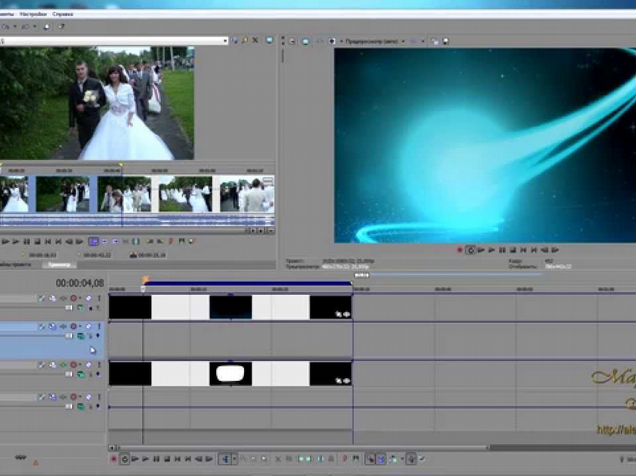Click the compositing mode icon on the top track

click(80, 308)
